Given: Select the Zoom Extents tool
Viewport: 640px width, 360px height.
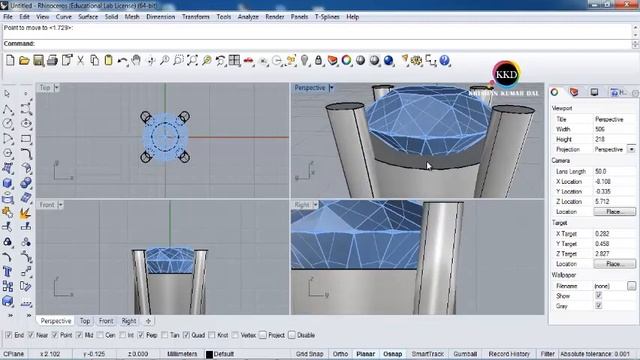Looking at the screenshot, I should [x=192, y=61].
